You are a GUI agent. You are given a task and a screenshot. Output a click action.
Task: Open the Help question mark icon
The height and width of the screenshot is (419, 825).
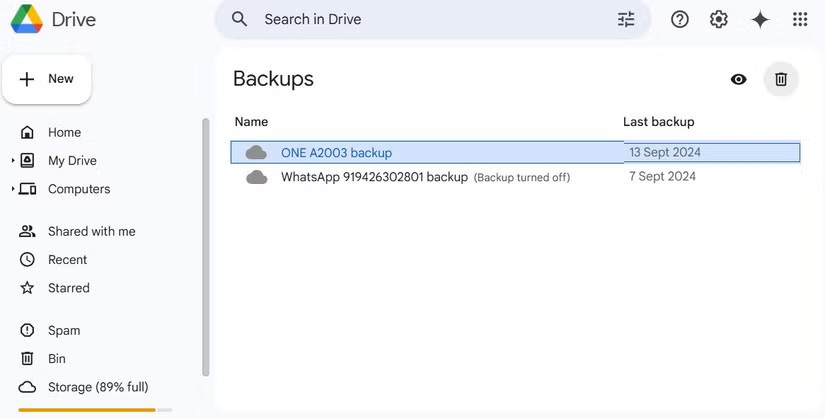click(x=680, y=19)
